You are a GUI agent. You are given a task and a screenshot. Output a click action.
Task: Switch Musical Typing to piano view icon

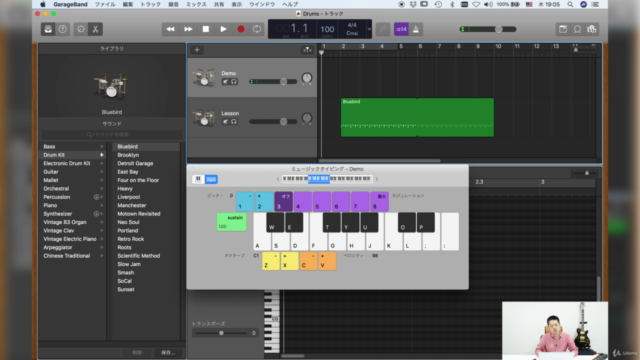tap(198, 179)
